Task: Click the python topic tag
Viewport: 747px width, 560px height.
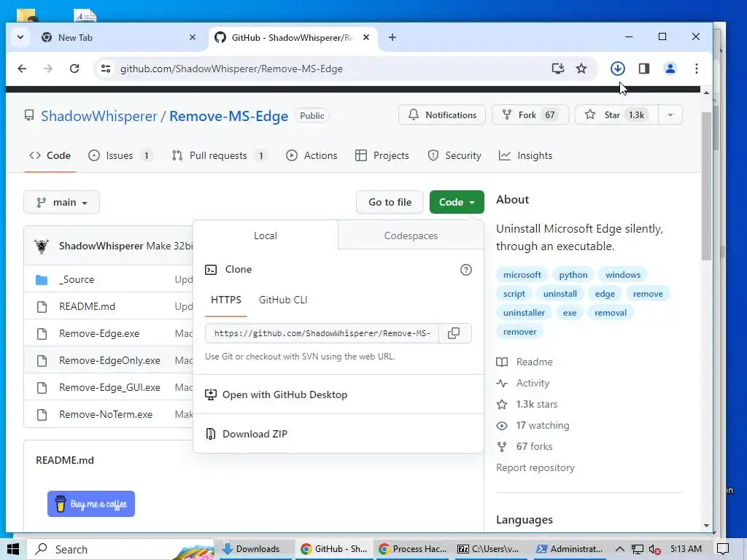Action: (x=573, y=275)
